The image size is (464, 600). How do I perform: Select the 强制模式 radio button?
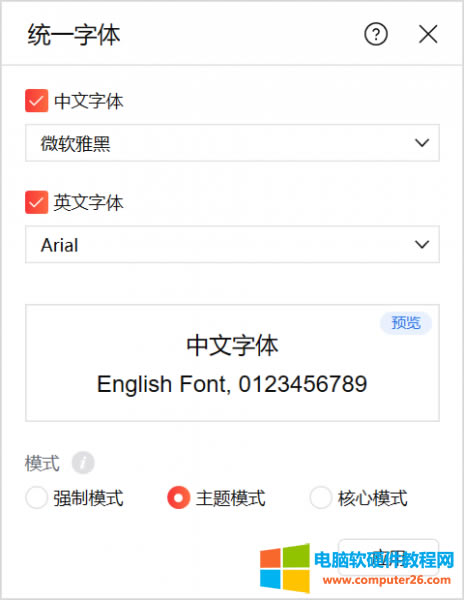pos(37,497)
